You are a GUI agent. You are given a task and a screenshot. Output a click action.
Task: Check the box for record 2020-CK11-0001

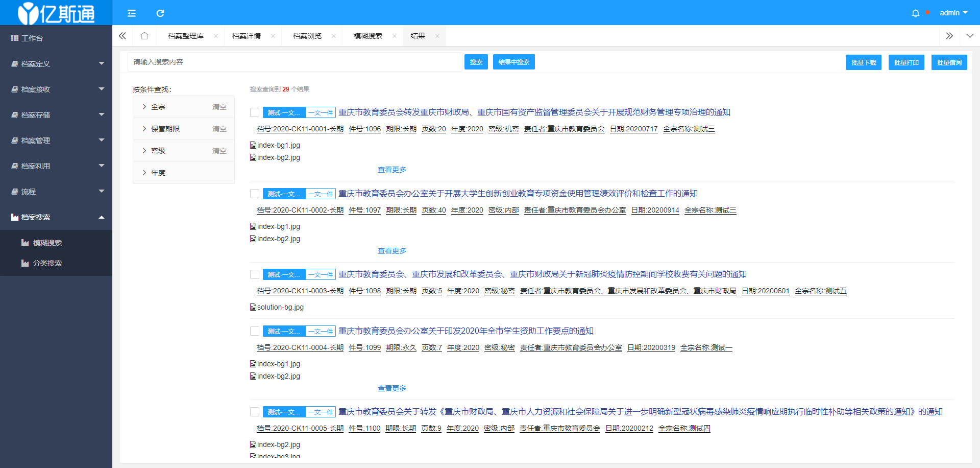(x=255, y=112)
